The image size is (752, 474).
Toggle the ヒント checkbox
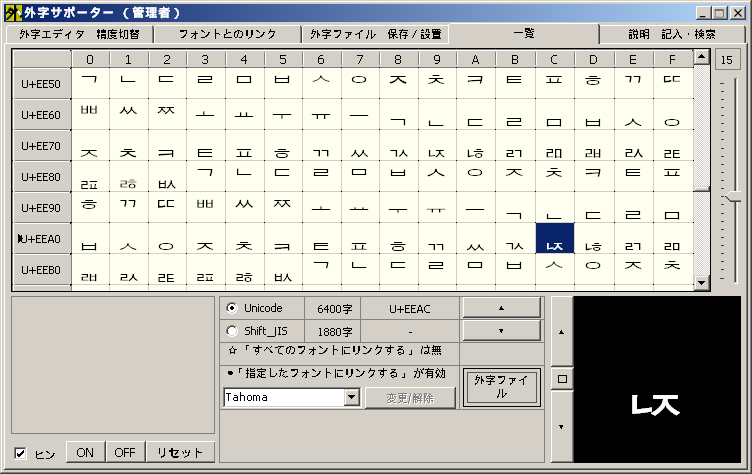(20, 453)
